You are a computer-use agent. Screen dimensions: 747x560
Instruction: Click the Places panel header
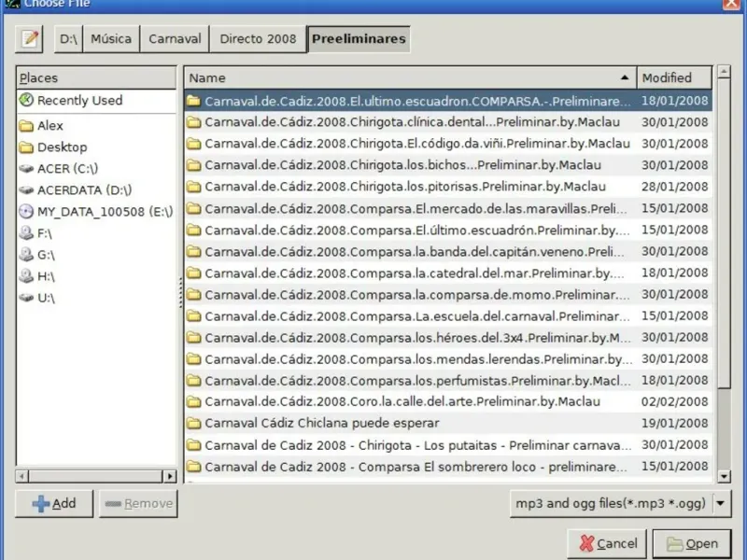(96, 77)
